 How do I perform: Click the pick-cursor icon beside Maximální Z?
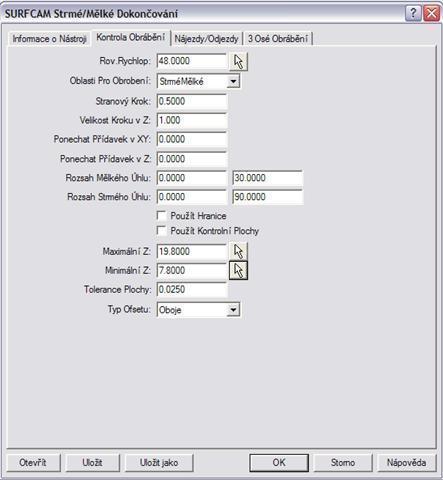238,251
